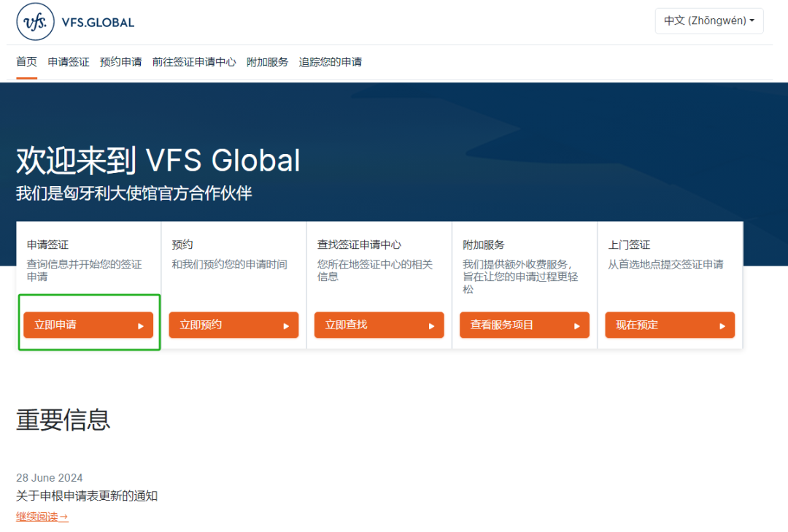788x532 pixels.
Task: Click the arrow icon on 现在预定
Action: point(722,325)
